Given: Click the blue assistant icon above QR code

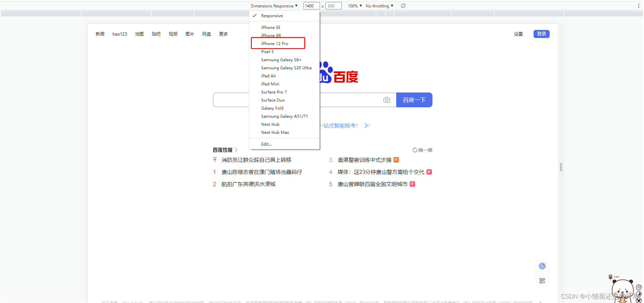Looking at the screenshot, I should 542,266.
